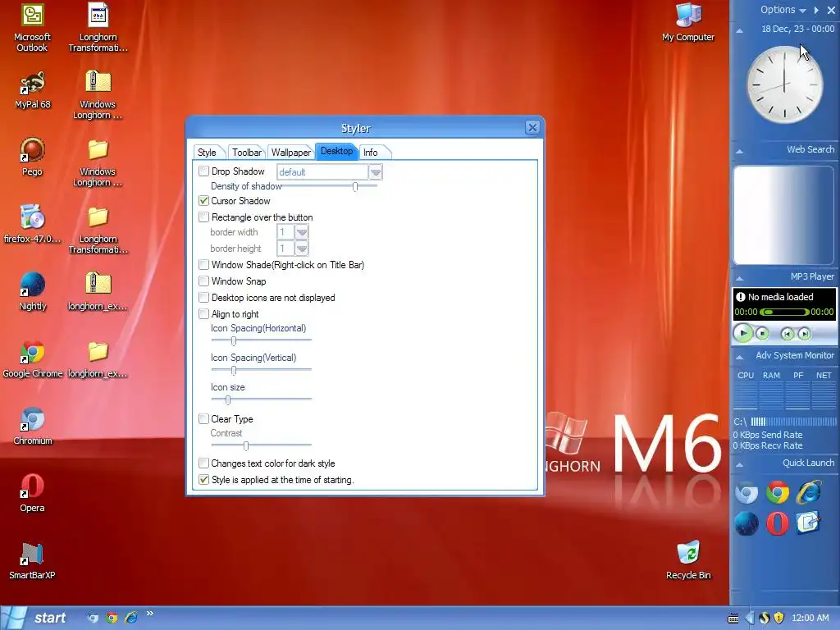The width and height of the screenshot is (840, 630).
Task: Click the security shield tray icon
Action: tap(779, 618)
